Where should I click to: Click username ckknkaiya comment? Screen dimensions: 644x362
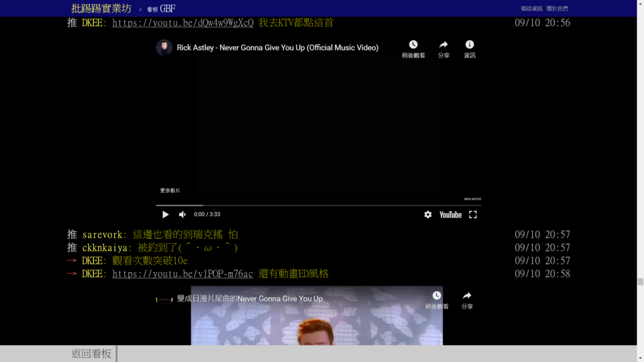[x=104, y=248]
